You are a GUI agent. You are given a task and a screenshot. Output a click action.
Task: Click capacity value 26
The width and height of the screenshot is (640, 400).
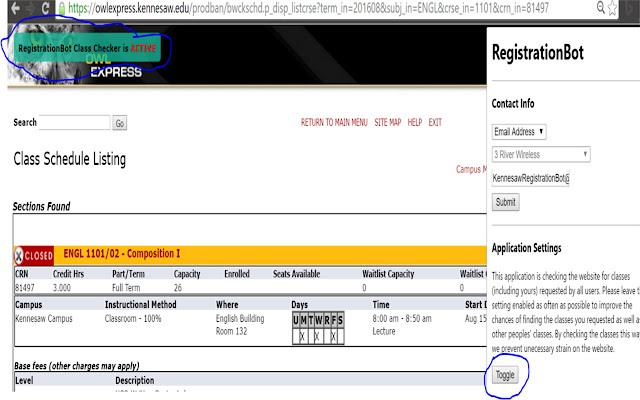(x=178, y=288)
